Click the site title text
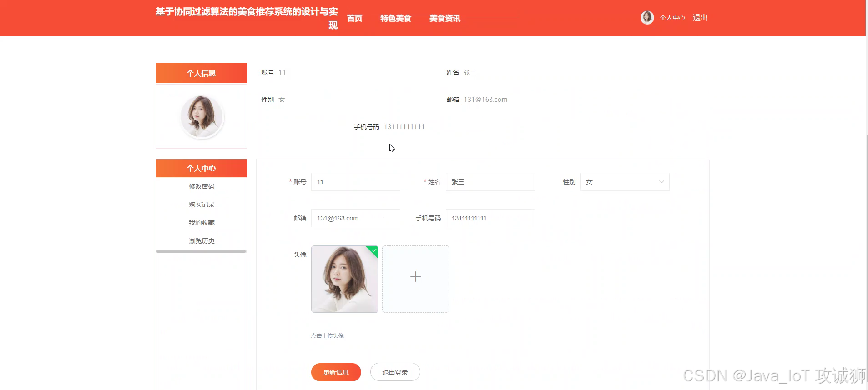This screenshot has width=868, height=390. coord(247,18)
